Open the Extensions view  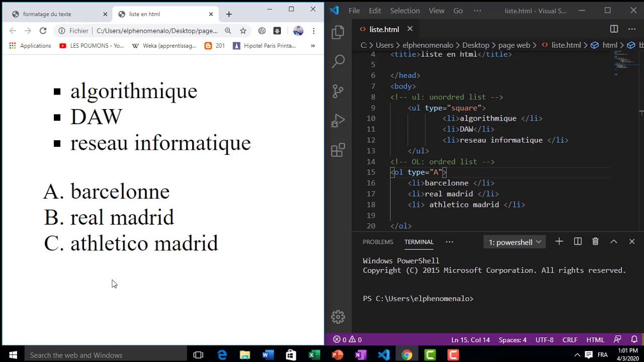tap(338, 150)
